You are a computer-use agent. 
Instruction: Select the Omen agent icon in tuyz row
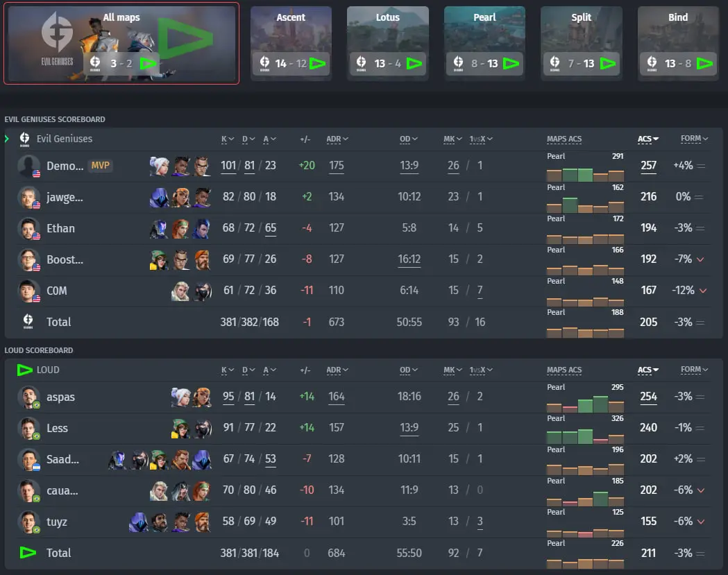[138, 522]
